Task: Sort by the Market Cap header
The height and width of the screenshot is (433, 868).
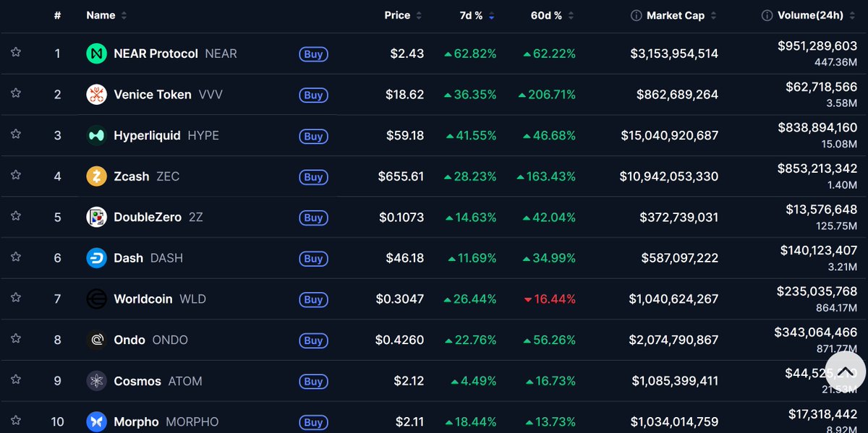Action: tap(681, 15)
